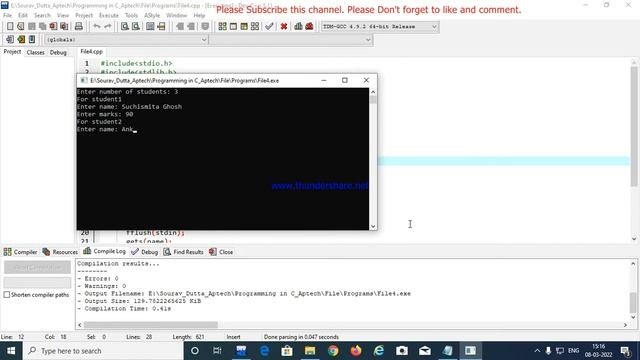Click the Print toolbar icon
This screenshot has width=640, height=360.
[79, 27]
